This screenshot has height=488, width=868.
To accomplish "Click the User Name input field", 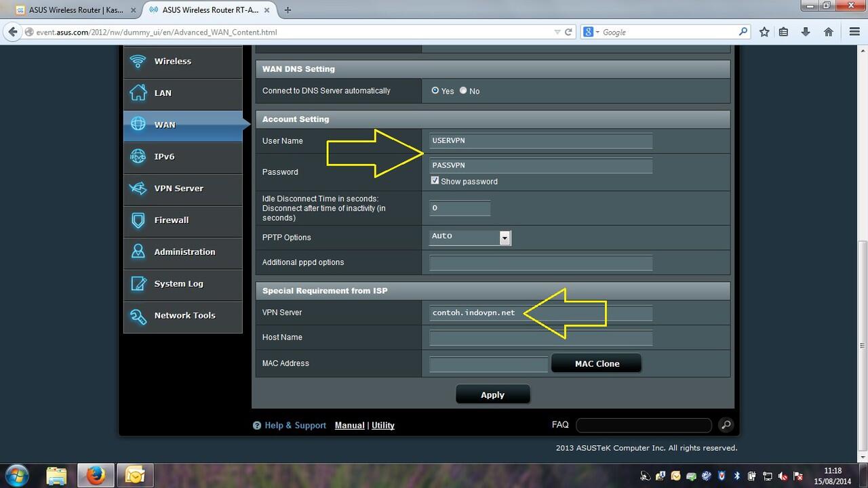I will (x=541, y=140).
